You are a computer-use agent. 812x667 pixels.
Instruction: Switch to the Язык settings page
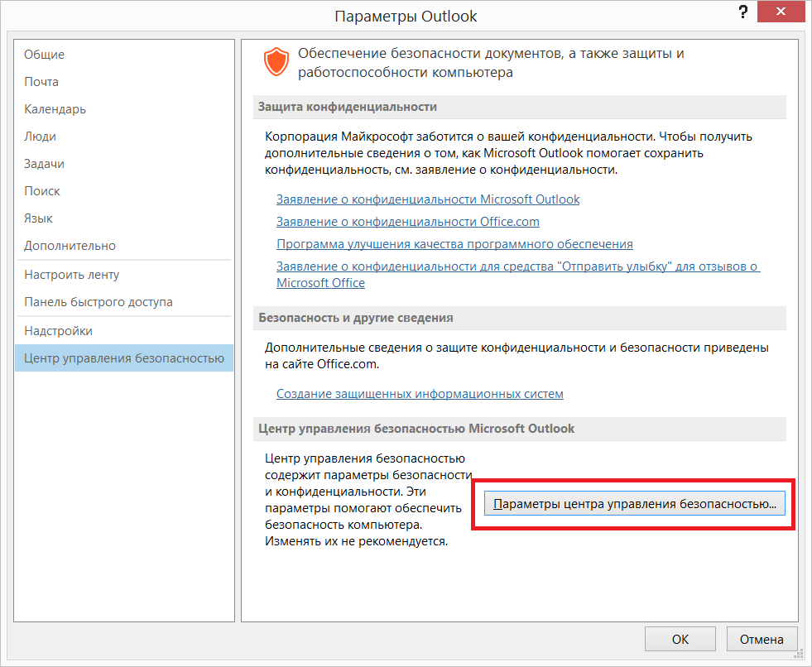(40, 218)
